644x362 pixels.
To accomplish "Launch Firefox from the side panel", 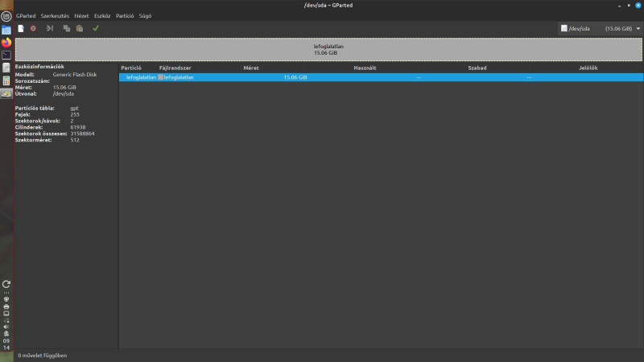I will tap(6, 43).
